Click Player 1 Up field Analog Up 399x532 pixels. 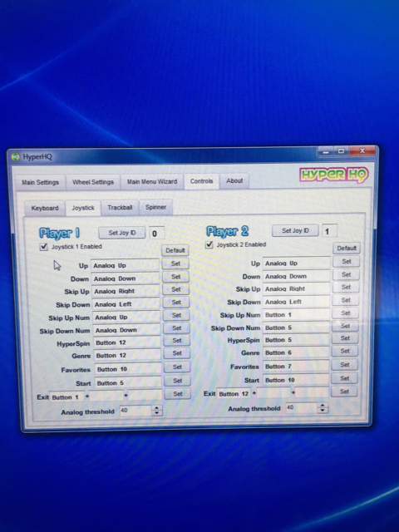125,265
